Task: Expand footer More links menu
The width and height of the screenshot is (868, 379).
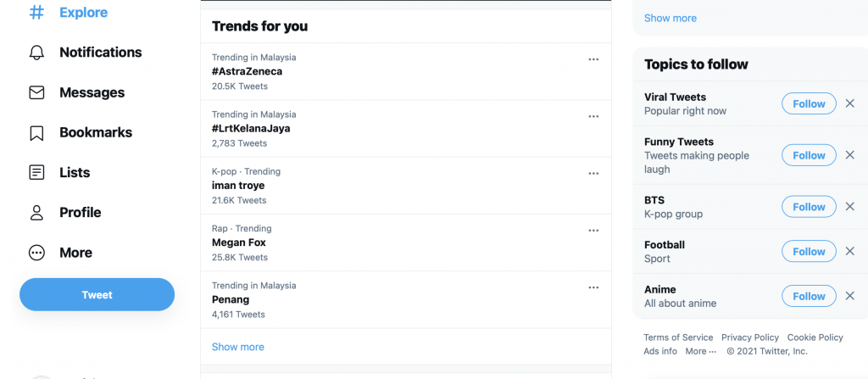Action: pos(700,351)
